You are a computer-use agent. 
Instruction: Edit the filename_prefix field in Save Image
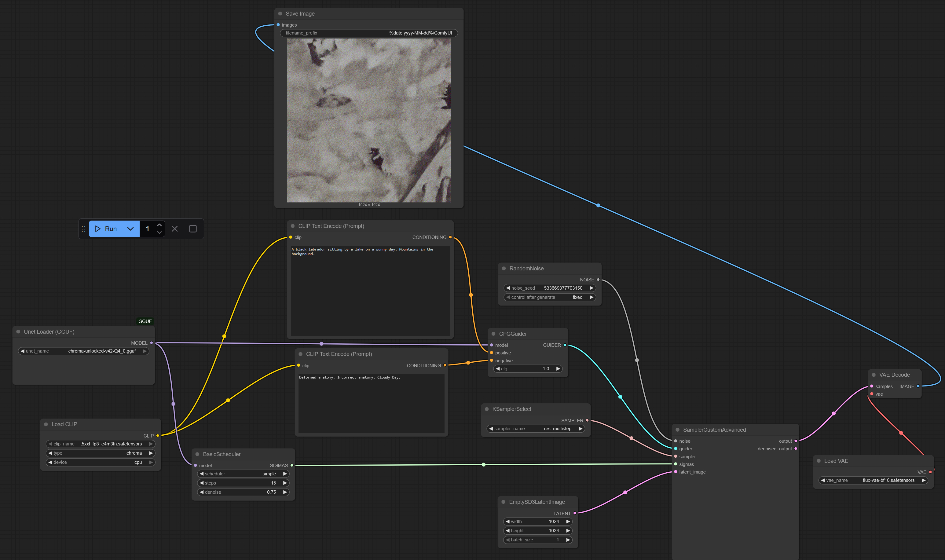coord(369,33)
